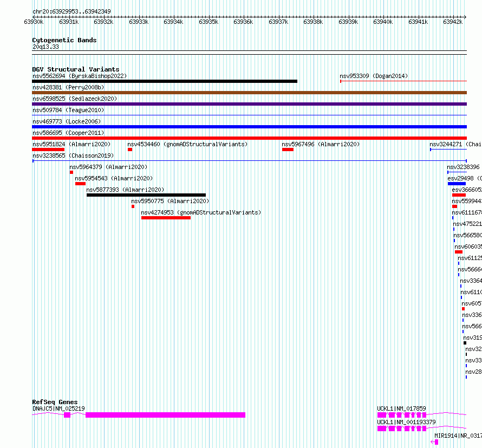482x448 pixels.
Task: Click the red bar under nsv5954543 (Almarri2020)
Action: click(x=80, y=184)
